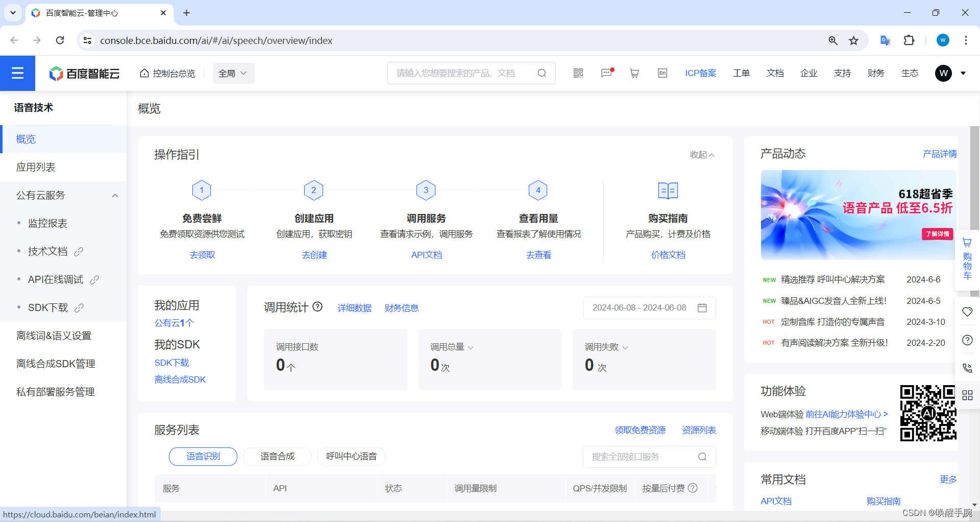Click the calendar icon in date range
The image size is (980, 522).
pos(702,307)
